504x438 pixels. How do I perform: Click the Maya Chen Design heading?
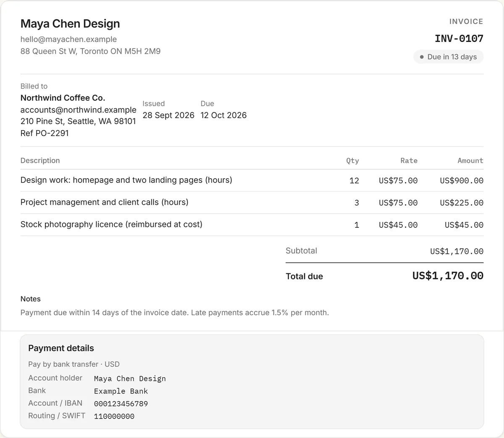pos(70,24)
